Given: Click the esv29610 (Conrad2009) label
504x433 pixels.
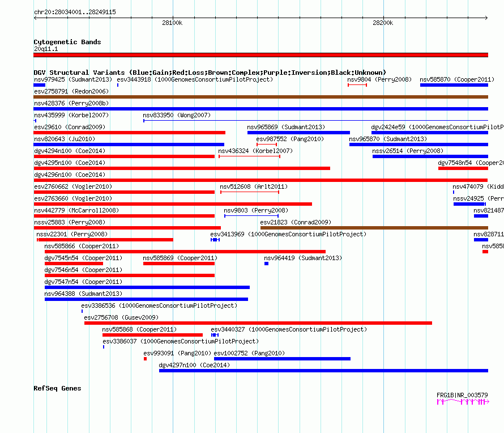Looking at the screenshot, I should (x=70, y=127).
